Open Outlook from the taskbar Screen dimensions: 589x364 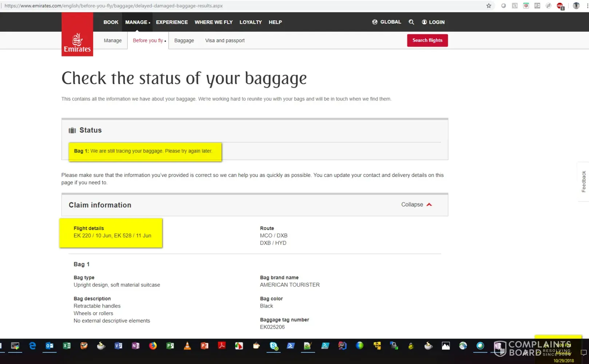pyautogui.click(x=50, y=346)
